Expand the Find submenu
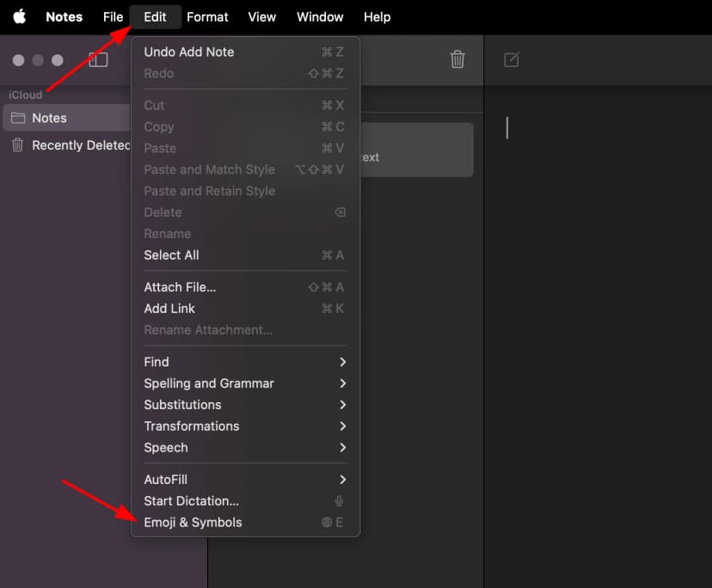712x588 pixels. click(x=157, y=362)
